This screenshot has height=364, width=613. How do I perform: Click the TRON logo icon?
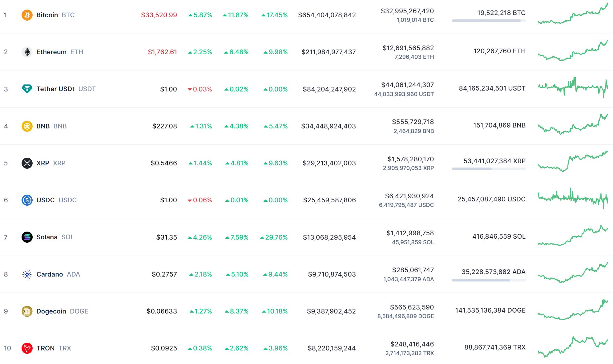coord(27,348)
